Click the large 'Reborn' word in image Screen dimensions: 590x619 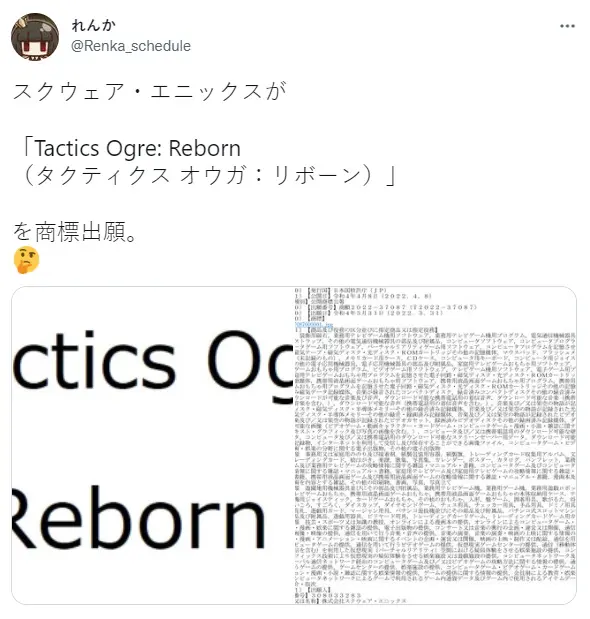(138, 518)
